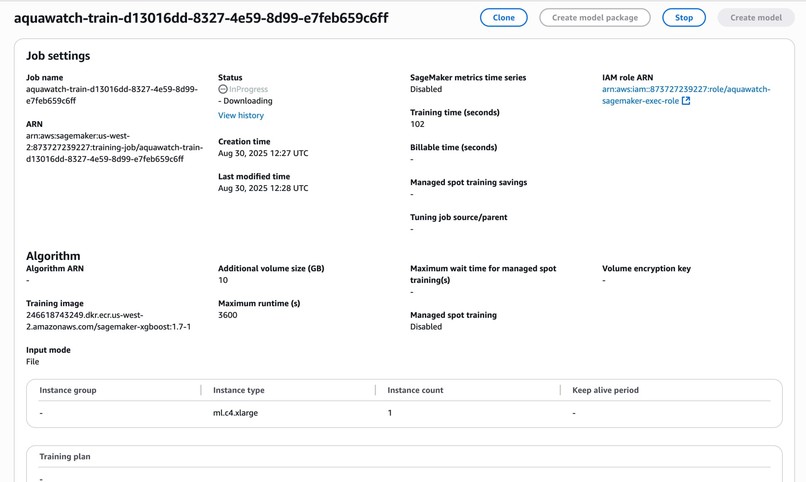Viewport: 806px width, 482px height.
Task: Select instance count cell value 1
Action: point(390,413)
